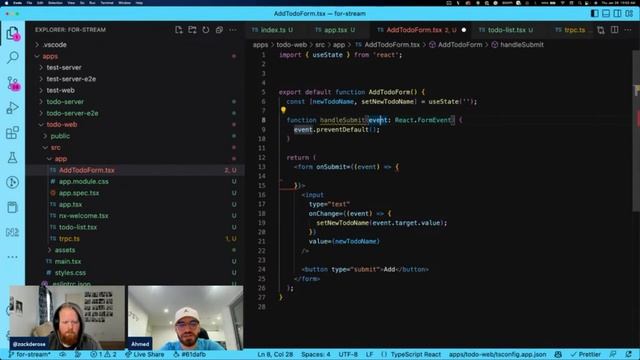Toggle the primary side bar from title bar
Viewport: 640px width, 360px height.
(x=595, y=13)
